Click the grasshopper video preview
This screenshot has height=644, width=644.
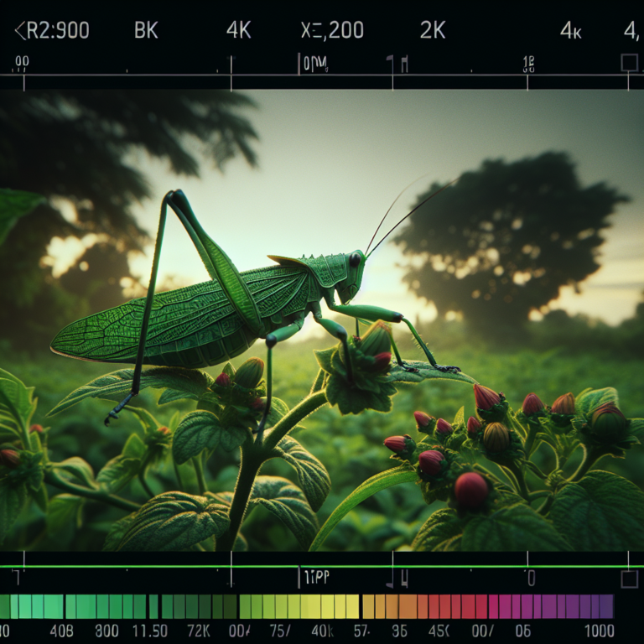tap(322, 320)
